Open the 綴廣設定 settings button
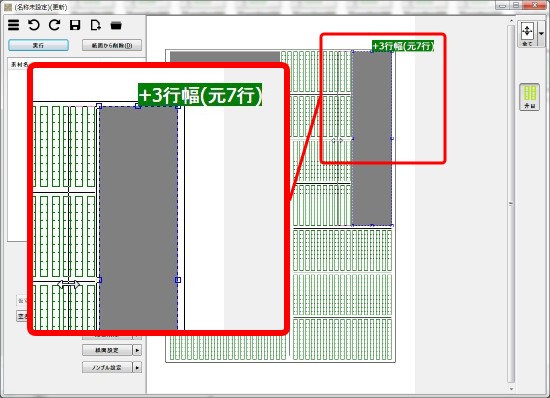 coord(107,350)
